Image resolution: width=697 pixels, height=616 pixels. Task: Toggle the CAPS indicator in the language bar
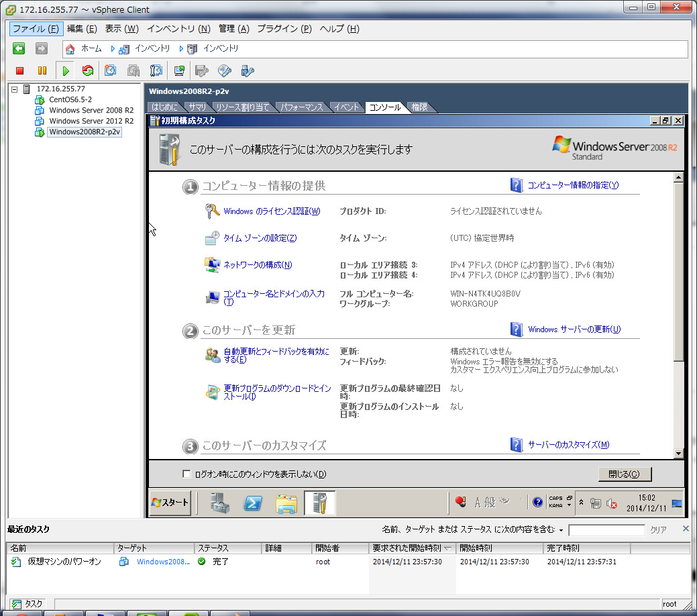point(555,498)
